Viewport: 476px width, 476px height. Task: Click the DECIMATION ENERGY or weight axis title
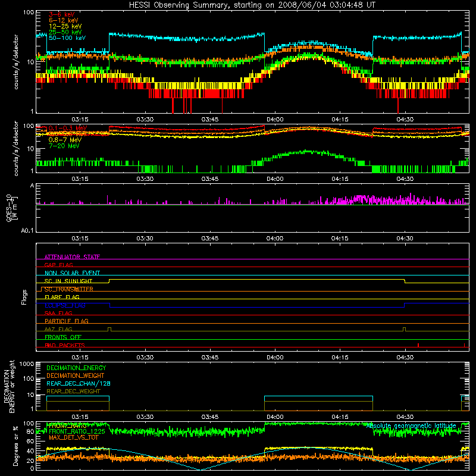pyautogui.click(x=9, y=386)
